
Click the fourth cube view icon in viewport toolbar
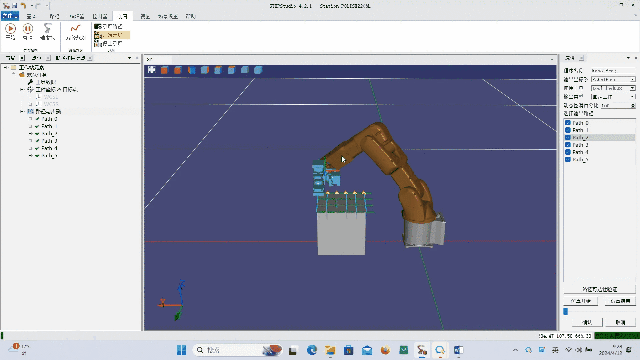[x=205, y=70]
